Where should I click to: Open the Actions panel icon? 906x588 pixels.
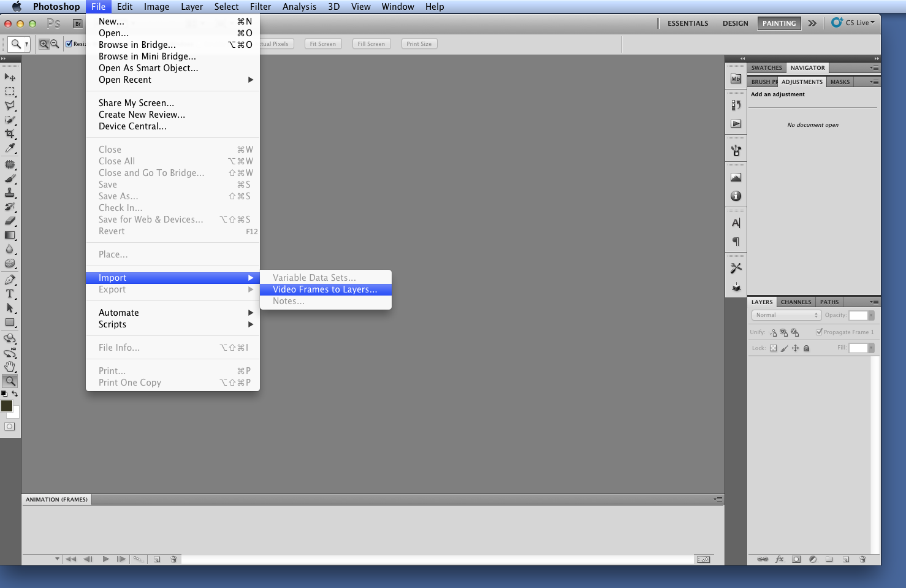point(736,124)
